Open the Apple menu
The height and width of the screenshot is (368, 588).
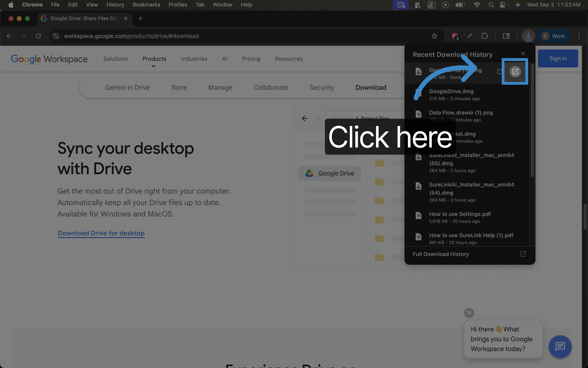click(x=11, y=5)
